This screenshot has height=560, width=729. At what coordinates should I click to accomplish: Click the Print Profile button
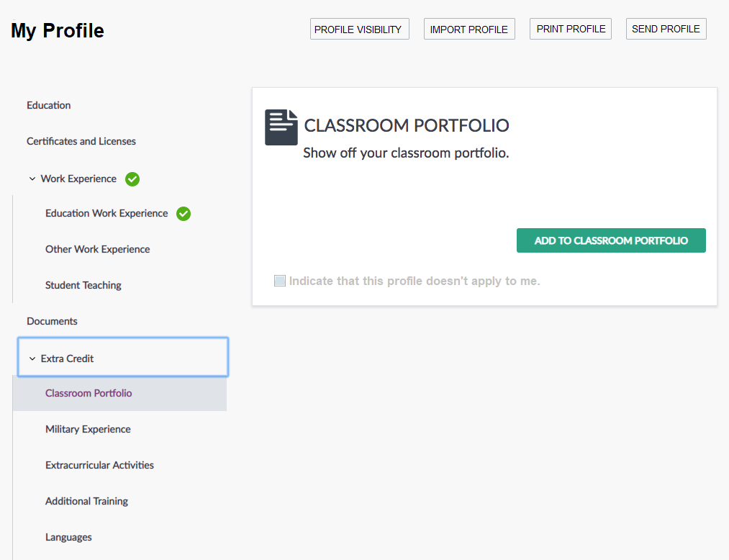[x=571, y=29]
